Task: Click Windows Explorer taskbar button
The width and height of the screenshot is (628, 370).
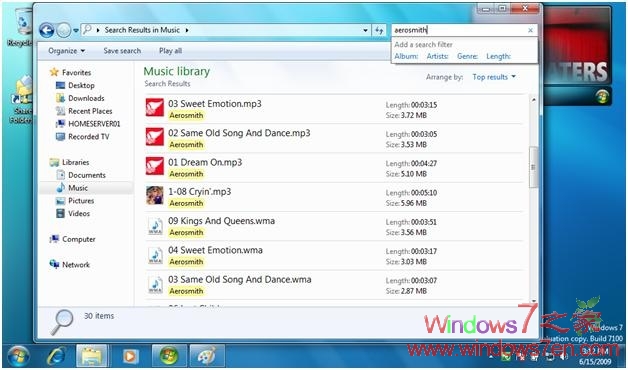Action: click(x=92, y=356)
